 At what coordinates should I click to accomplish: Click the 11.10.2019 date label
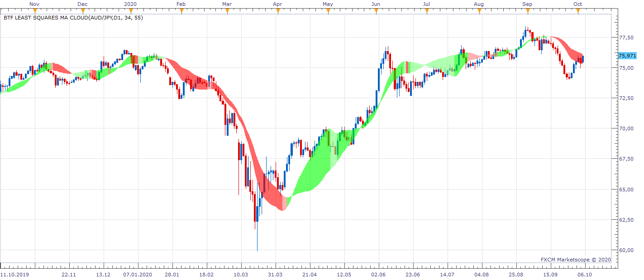click(14, 275)
